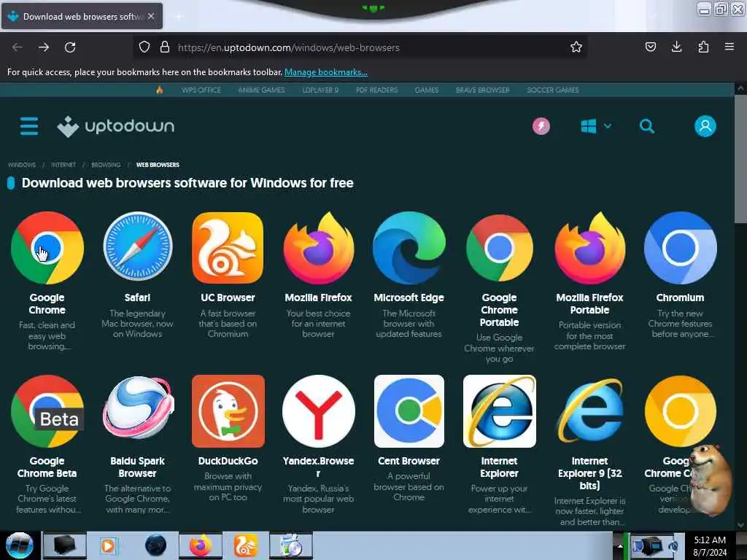Open the Mozilla Firefox app icon
The width and height of the screenshot is (747, 560).
318,248
